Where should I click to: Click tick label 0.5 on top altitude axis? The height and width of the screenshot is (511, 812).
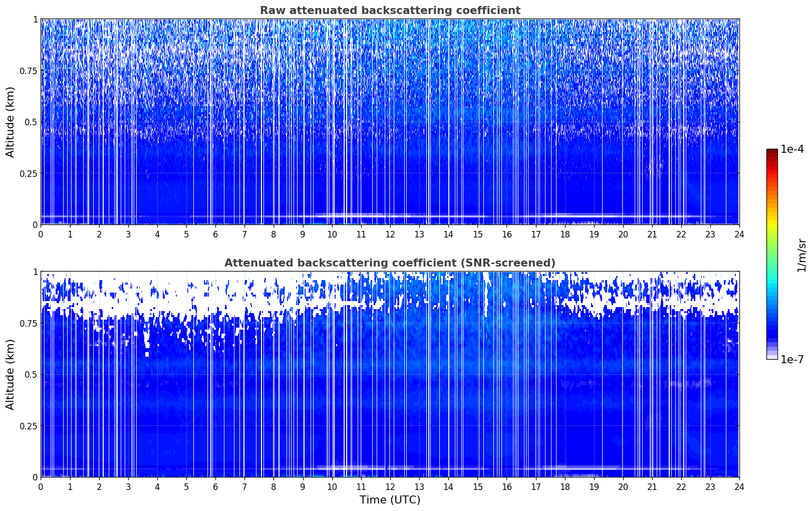click(31, 122)
